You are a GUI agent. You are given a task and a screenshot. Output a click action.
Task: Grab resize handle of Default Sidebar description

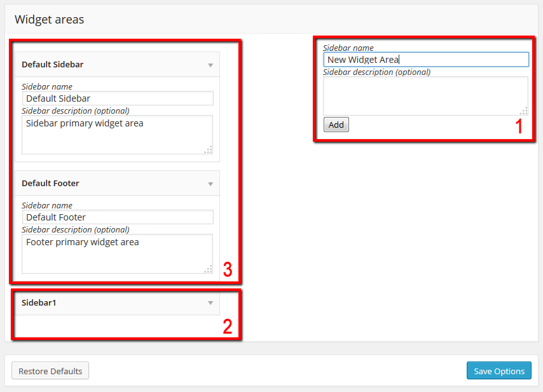click(208, 150)
